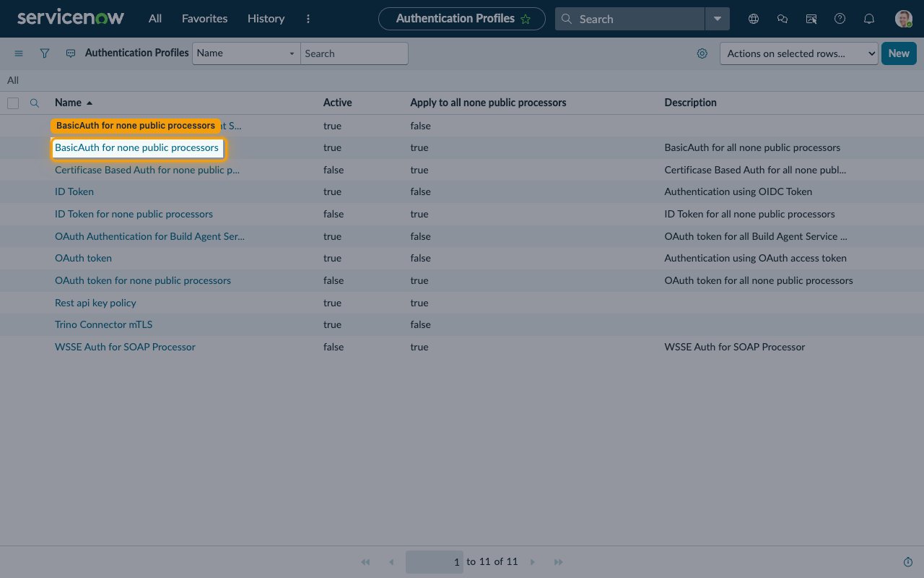Viewport: 924px width, 578px height.
Task: Click the Active value of Rest api key policy
Action: tap(332, 303)
